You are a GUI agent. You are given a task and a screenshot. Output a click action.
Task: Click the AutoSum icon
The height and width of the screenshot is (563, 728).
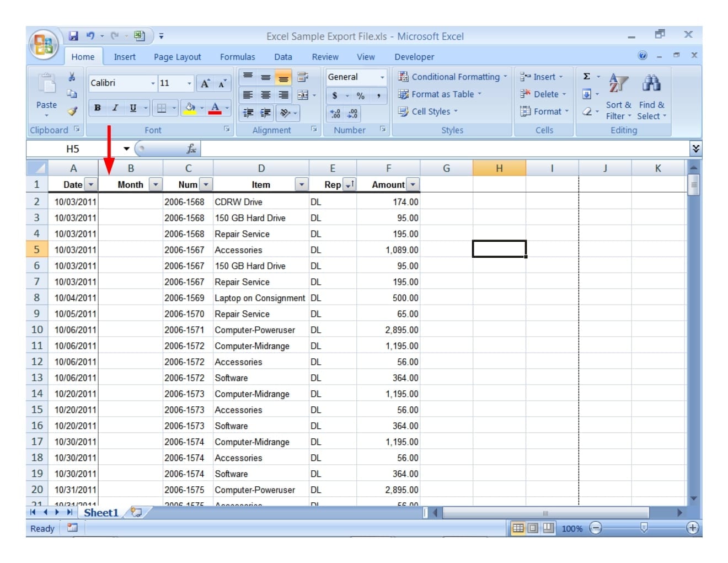pos(586,77)
